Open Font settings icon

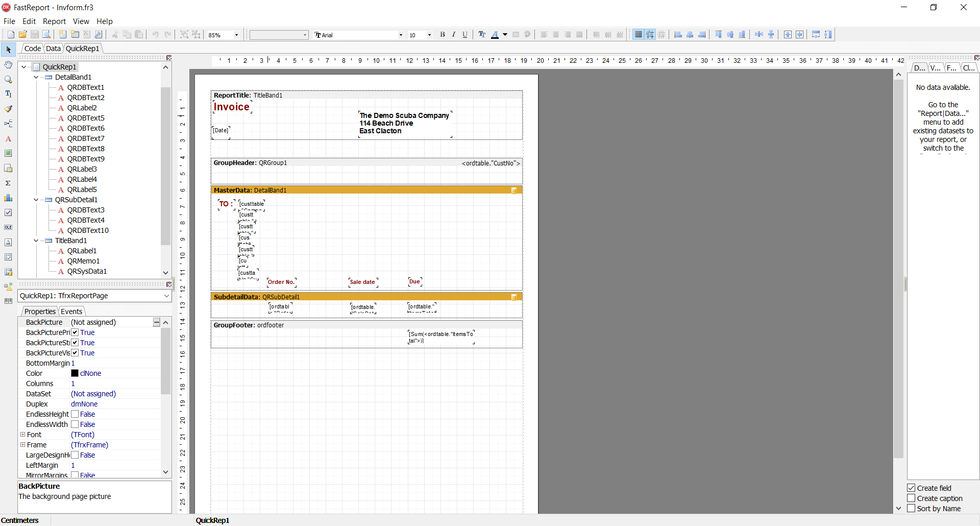[x=482, y=35]
